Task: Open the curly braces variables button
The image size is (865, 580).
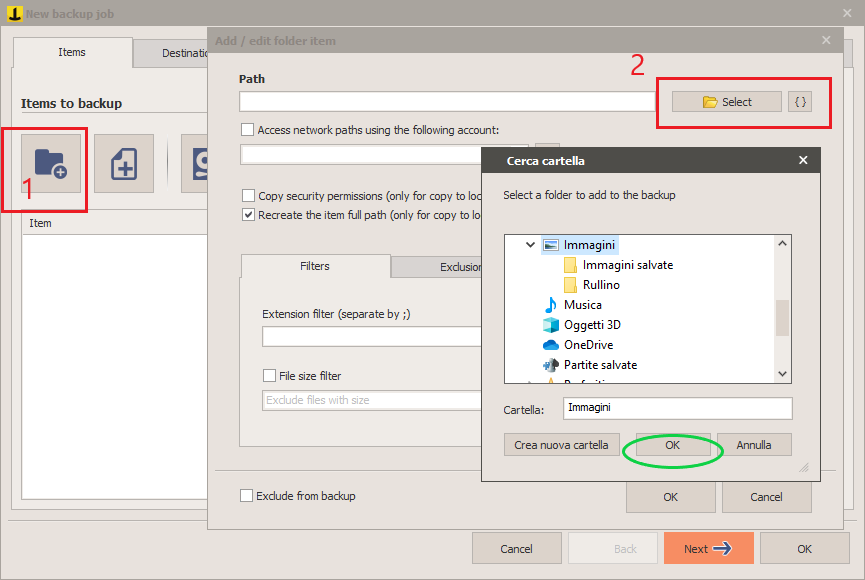Action: pyautogui.click(x=800, y=102)
